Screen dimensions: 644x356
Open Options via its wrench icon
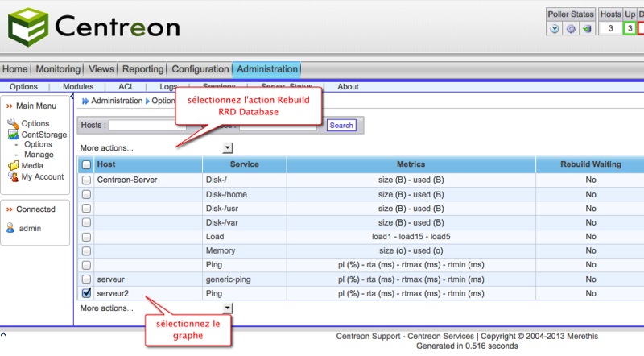tap(12, 123)
